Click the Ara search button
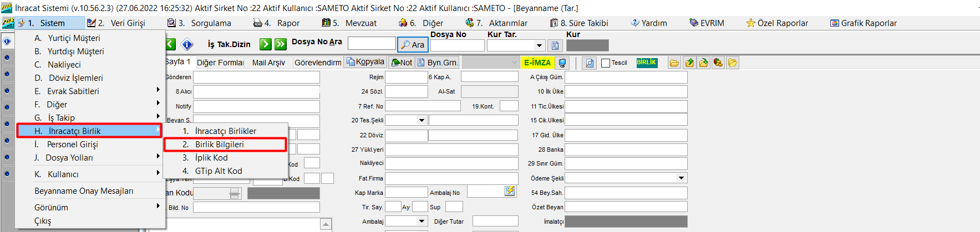 pos(413,45)
